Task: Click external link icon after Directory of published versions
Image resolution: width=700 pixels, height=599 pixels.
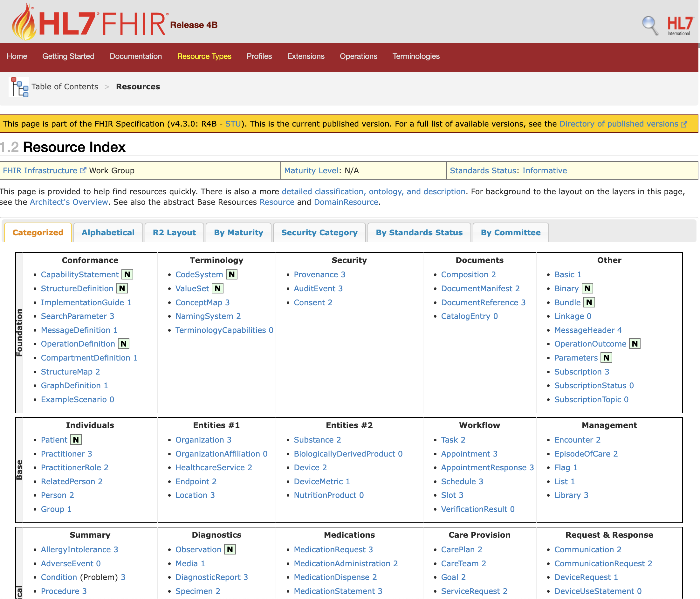Action: (x=684, y=124)
